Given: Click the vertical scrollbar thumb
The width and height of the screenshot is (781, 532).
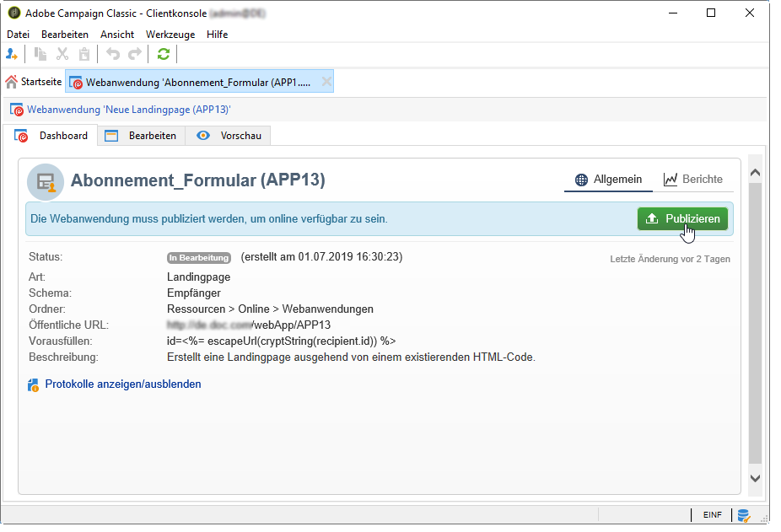Looking at the screenshot, I should 755,323.
